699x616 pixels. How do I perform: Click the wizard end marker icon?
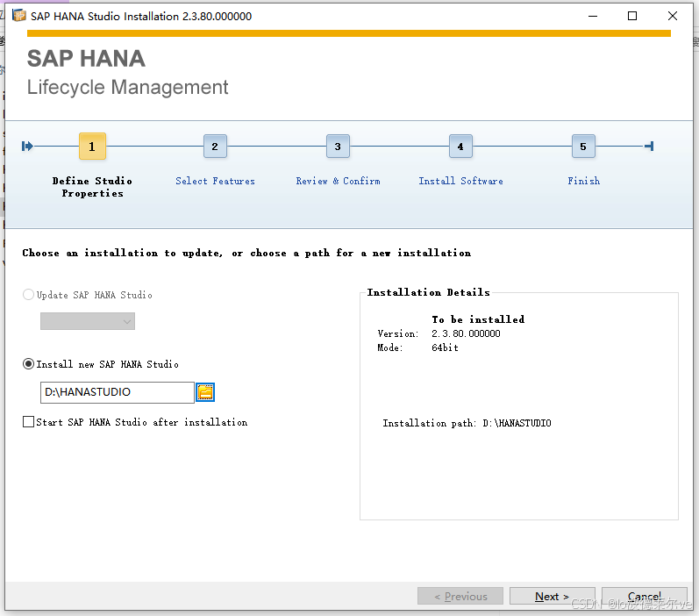coord(650,146)
